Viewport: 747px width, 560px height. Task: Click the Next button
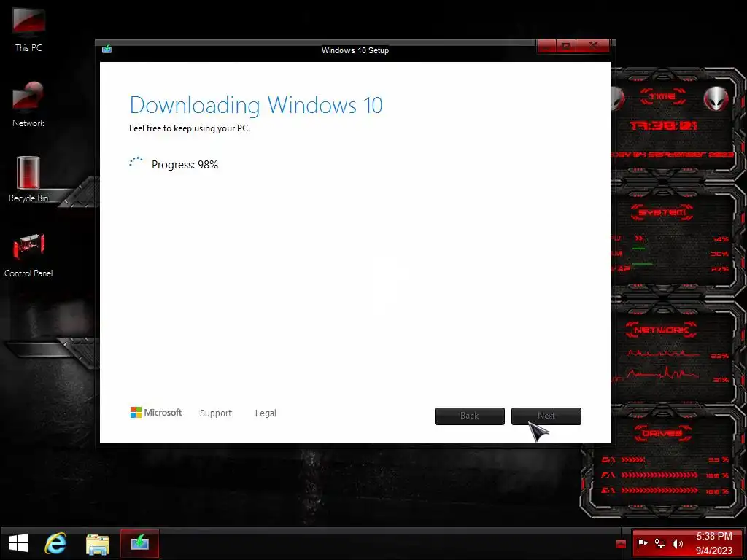click(x=546, y=416)
